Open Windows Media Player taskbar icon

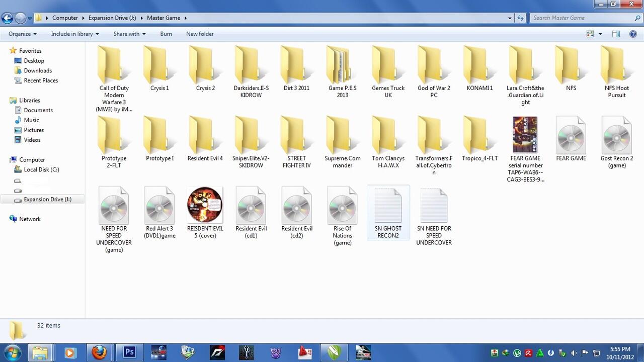point(70,352)
